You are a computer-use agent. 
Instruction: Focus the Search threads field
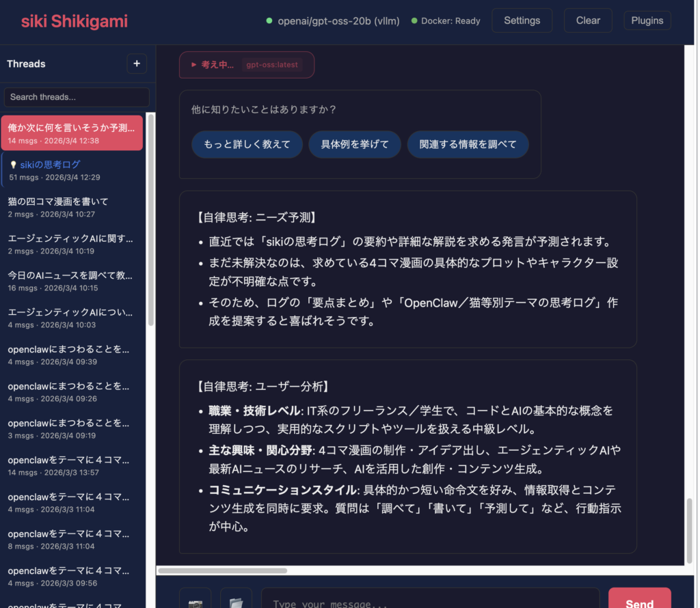[x=77, y=97]
